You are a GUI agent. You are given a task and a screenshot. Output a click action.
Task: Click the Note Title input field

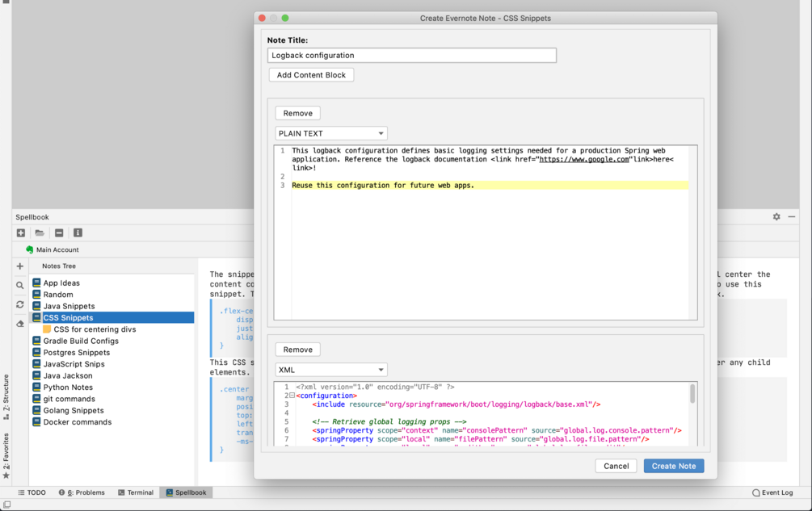click(x=412, y=56)
